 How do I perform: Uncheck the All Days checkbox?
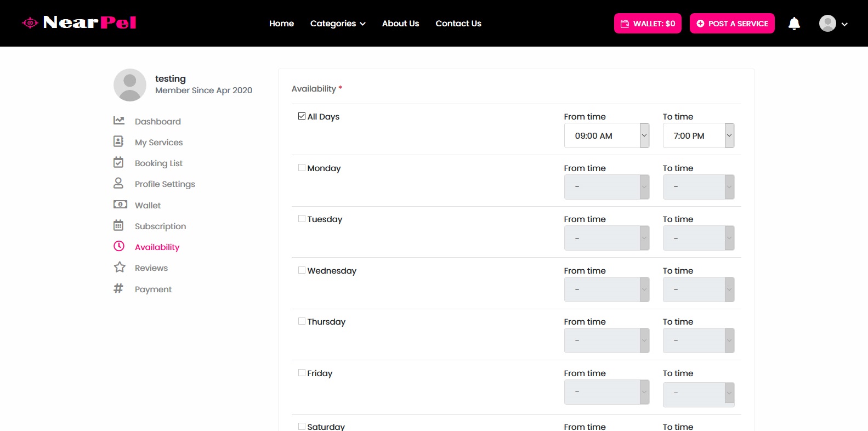coord(302,116)
